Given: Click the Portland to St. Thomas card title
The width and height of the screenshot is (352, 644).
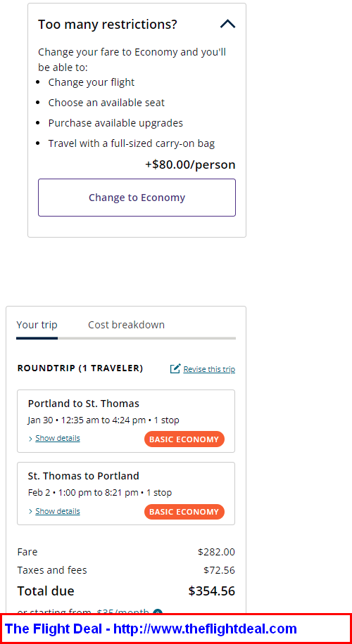Looking at the screenshot, I should tap(84, 404).
